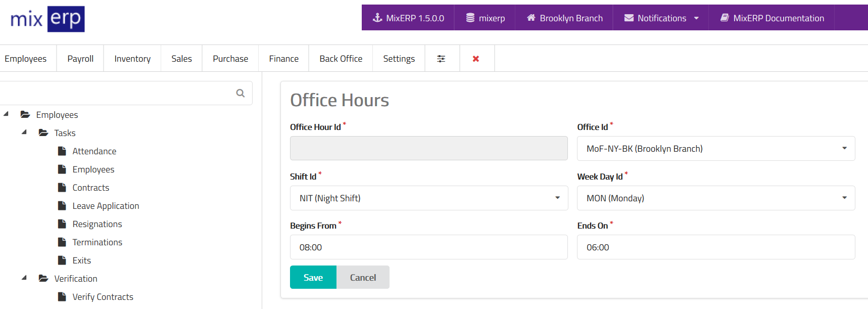The width and height of the screenshot is (868, 309).
Task: Click the Brooklyn Branch home icon
Action: coord(531,18)
